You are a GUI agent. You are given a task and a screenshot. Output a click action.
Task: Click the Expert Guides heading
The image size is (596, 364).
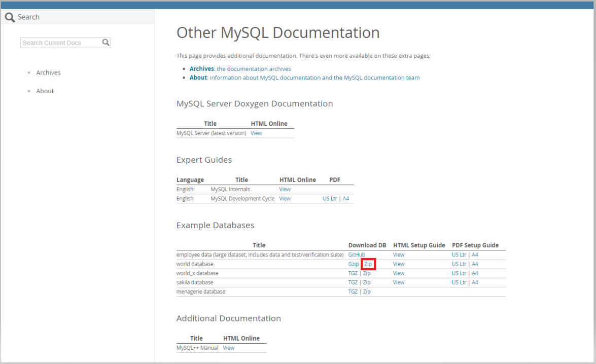tap(204, 160)
